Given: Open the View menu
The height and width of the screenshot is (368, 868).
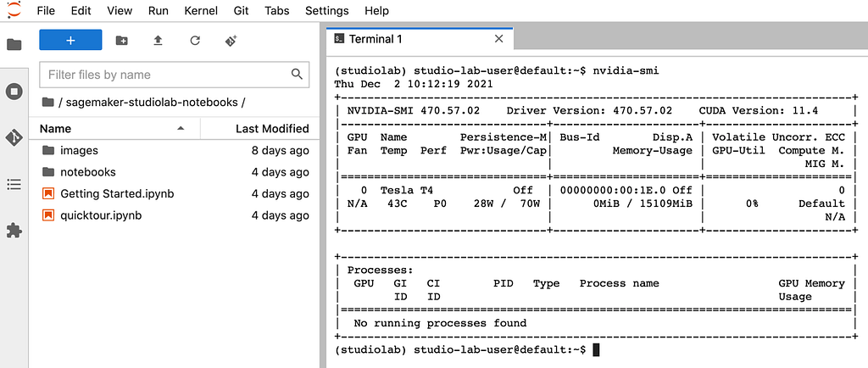Looking at the screenshot, I should click(120, 10).
